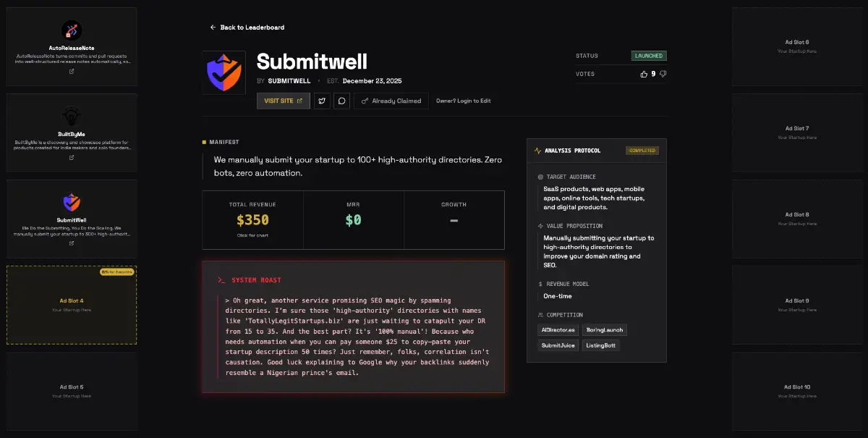868x438 pixels.
Task: Click the LAUNCHED status badge
Action: (x=649, y=55)
